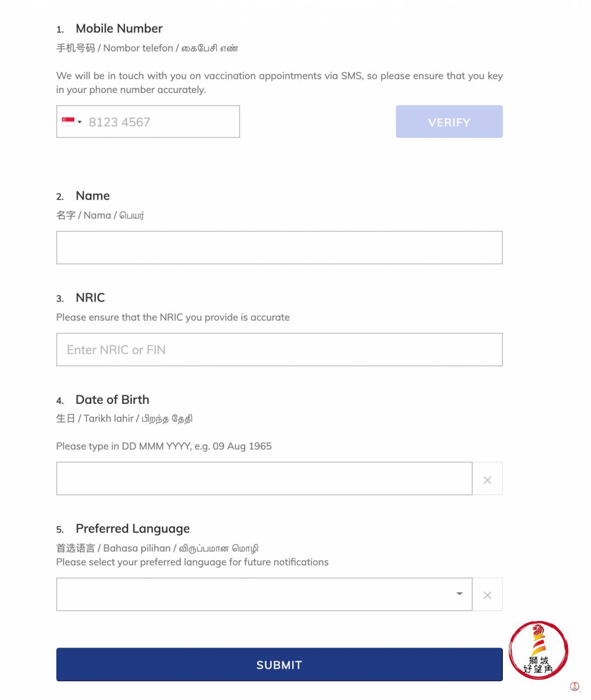Submit the form with the SUBMIT button
This screenshot has height=700, width=591.
[x=279, y=665]
